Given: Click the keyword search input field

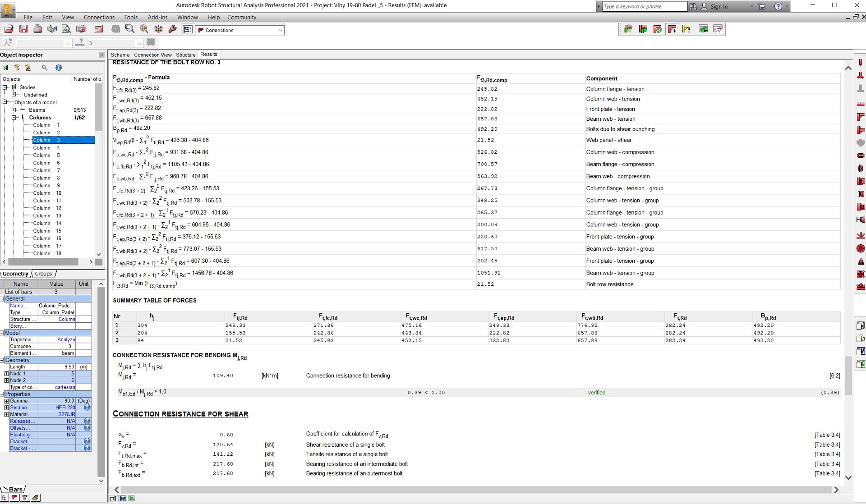Looking at the screenshot, I should tap(645, 6).
